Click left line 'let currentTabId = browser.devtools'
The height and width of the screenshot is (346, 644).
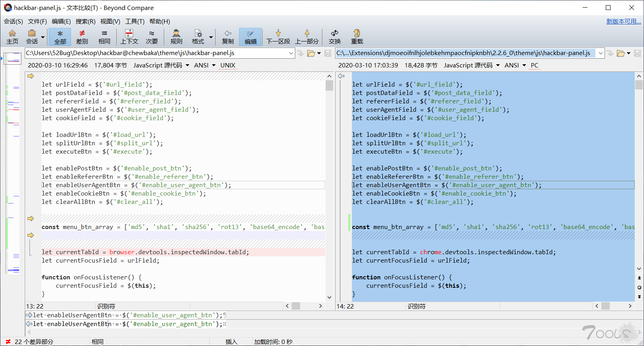(x=183, y=252)
